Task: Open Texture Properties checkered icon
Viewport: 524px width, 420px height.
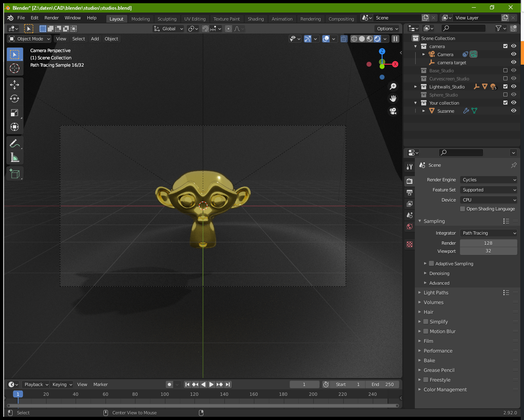Action: coord(410,244)
